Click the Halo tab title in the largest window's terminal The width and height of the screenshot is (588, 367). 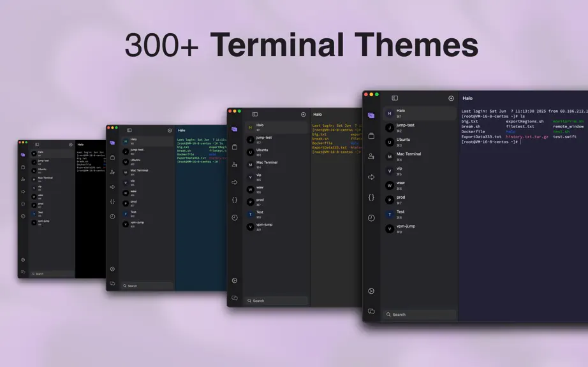click(x=467, y=98)
